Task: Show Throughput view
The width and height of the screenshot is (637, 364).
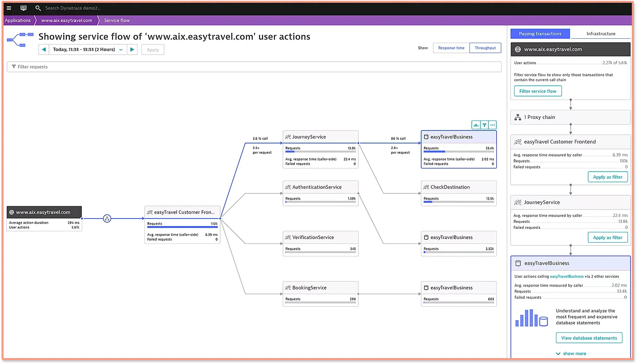Action: click(x=485, y=48)
